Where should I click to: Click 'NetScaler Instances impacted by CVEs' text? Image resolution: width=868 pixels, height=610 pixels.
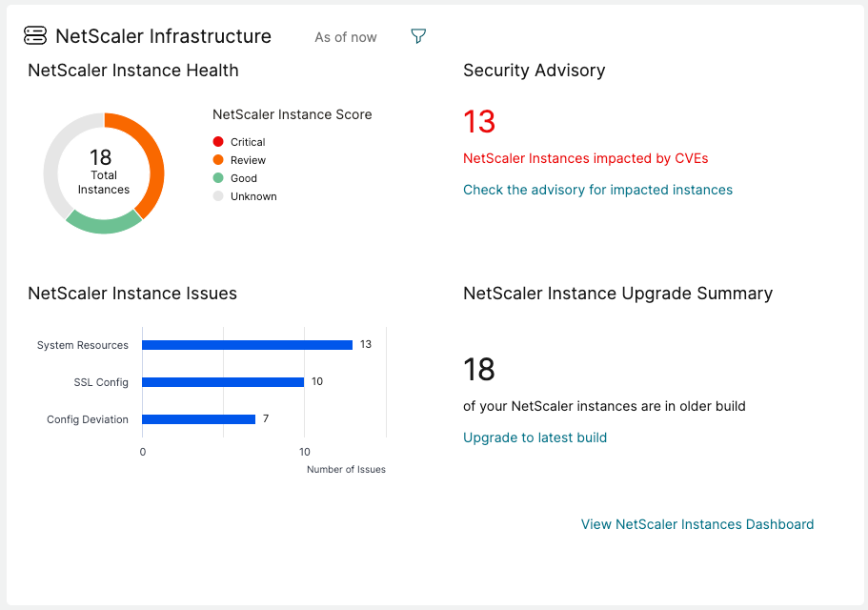(586, 158)
